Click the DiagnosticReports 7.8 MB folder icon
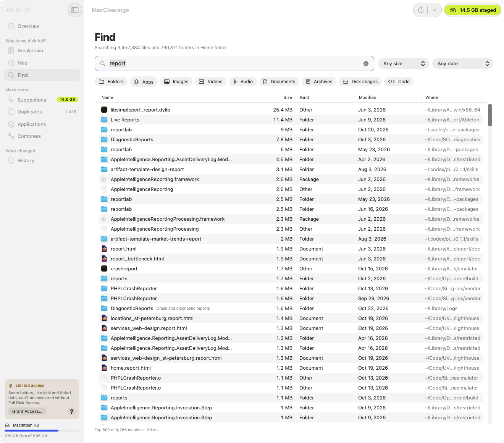 tap(104, 140)
